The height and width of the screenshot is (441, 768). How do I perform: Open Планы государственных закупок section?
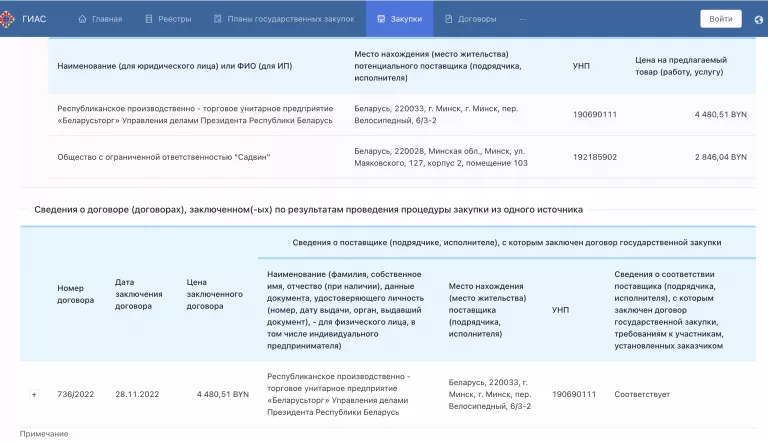click(x=288, y=19)
